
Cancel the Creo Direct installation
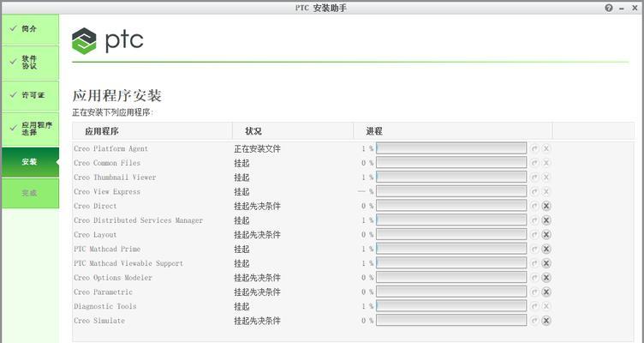pyautogui.click(x=546, y=206)
